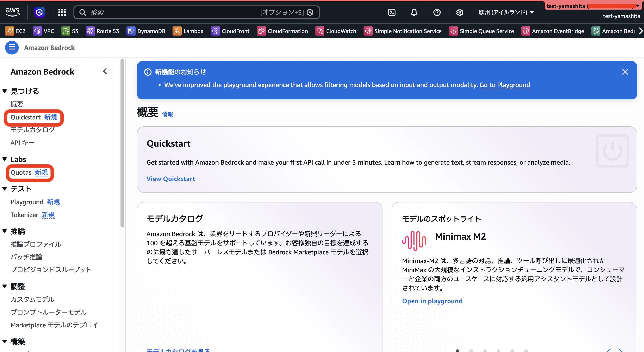
Task: Open CloudFormation shortcut
Action: [x=283, y=31]
